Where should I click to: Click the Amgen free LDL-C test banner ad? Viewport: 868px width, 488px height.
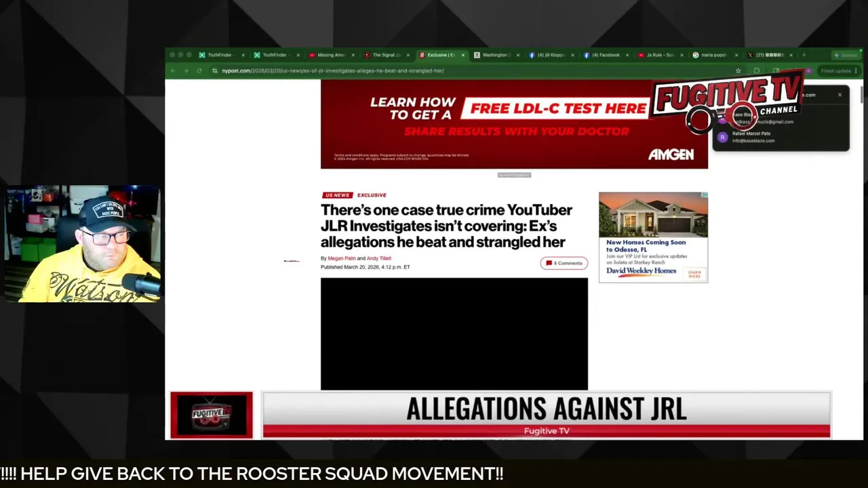click(514, 125)
